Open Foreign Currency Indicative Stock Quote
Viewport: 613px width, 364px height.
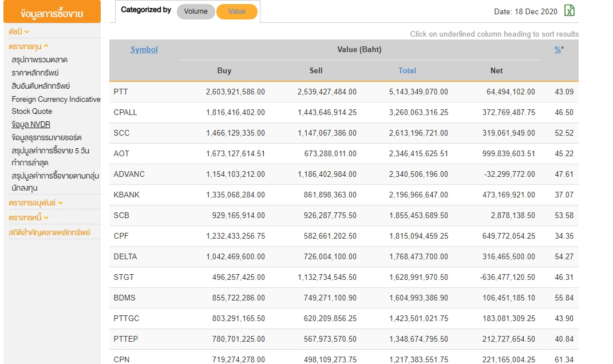coord(56,105)
